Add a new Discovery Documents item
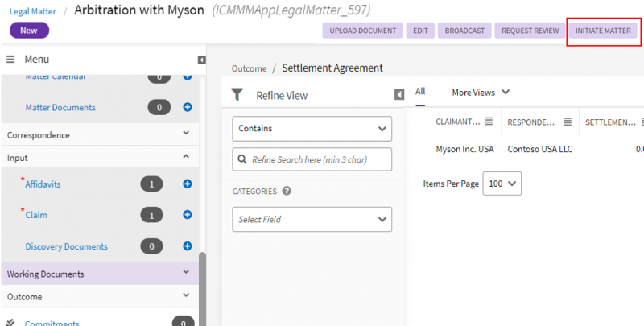 click(x=188, y=246)
